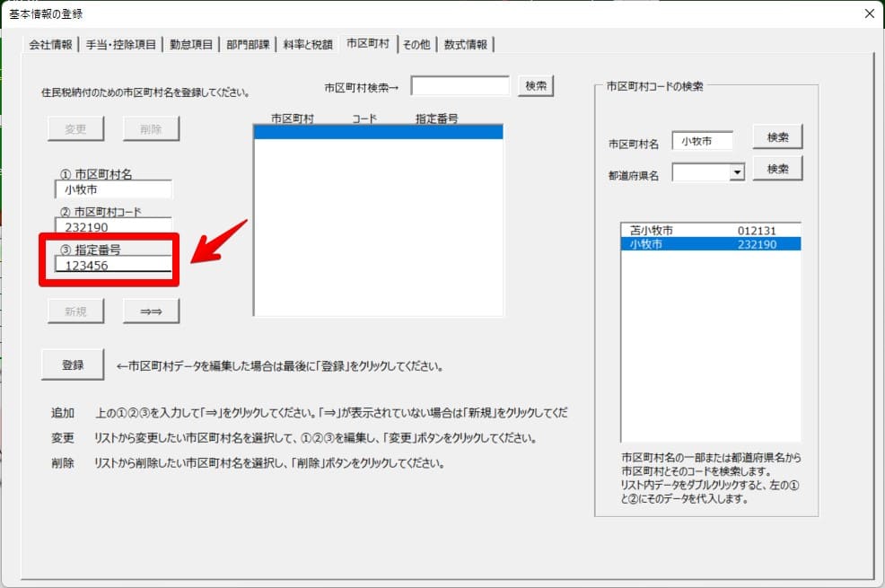Focus the ① 市区町村名 input field
This screenshot has height=588, width=885.
point(112,189)
